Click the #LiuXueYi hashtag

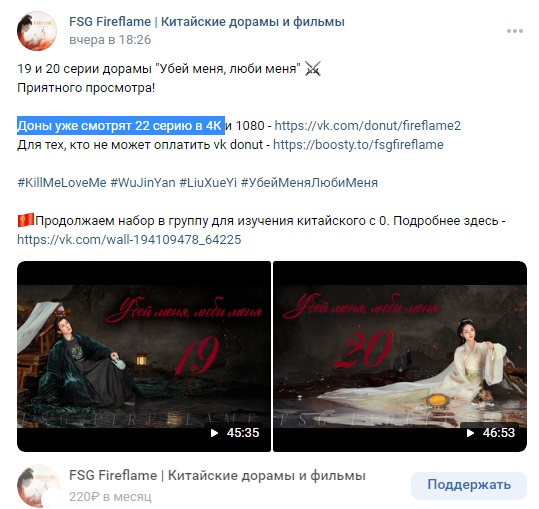pos(208,182)
